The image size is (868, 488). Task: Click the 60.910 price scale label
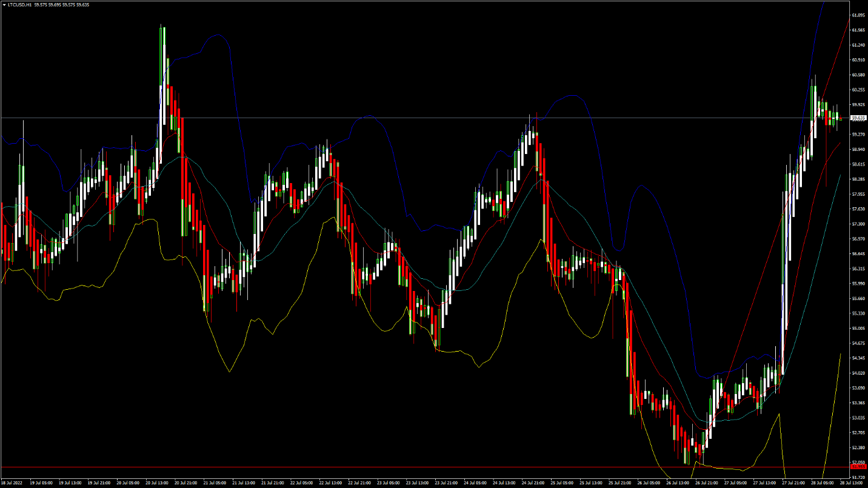coord(858,60)
